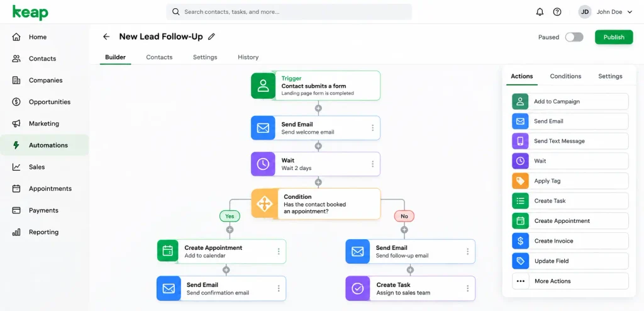Image resolution: width=644 pixels, height=311 pixels.
Task: Go back with the arrow icon
Action: 106,37
